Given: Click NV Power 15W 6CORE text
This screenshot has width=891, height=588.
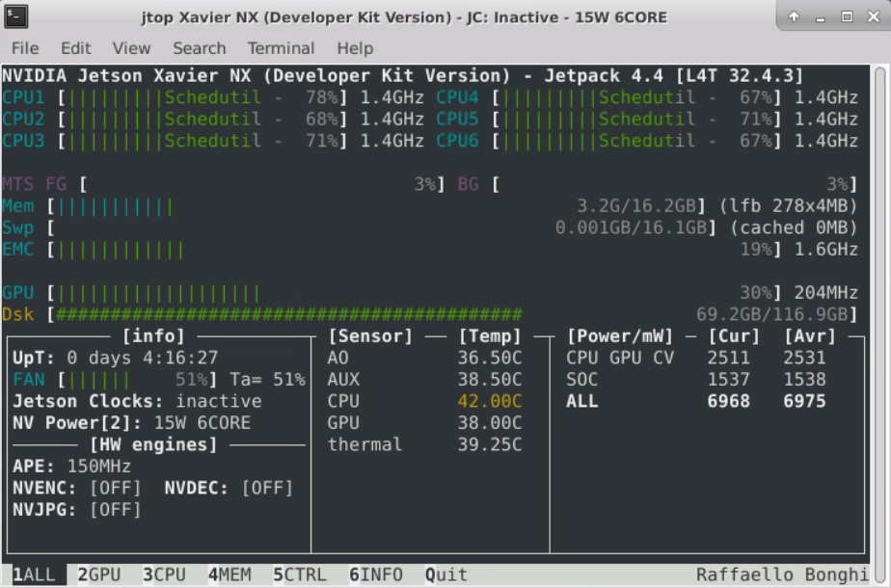Looking at the screenshot, I should point(202,422).
